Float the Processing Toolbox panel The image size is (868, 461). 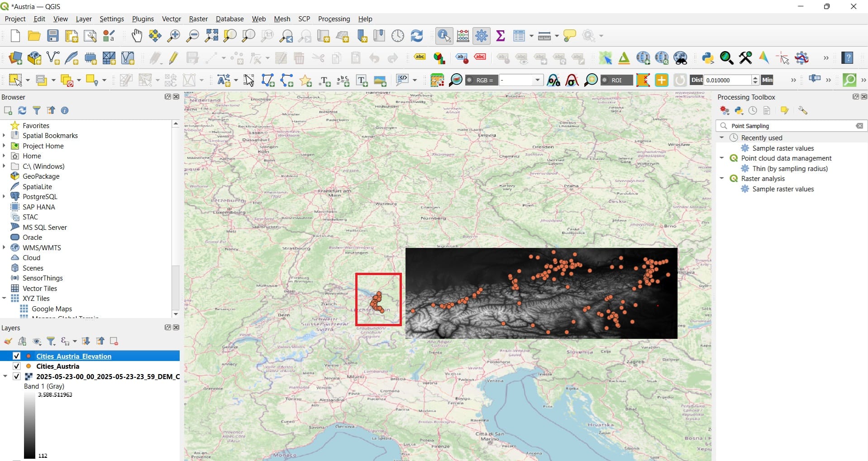855,97
